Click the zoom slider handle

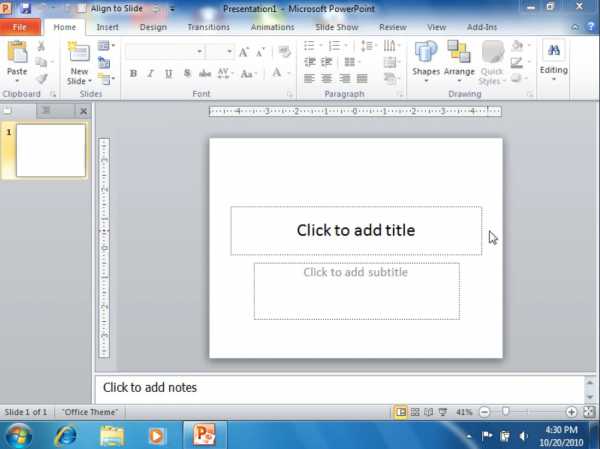506,412
